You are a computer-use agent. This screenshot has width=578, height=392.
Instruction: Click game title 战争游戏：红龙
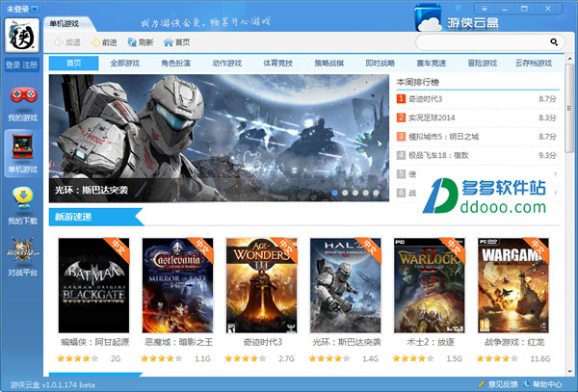(514, 342)
